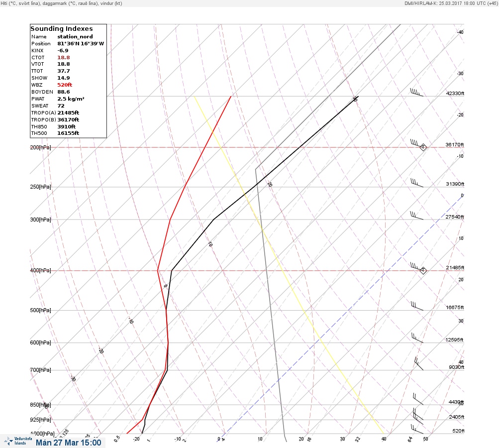Screen dimensions: 499x448
Task: Click the Sounding Indexes heading
Action: coord(62,29)
